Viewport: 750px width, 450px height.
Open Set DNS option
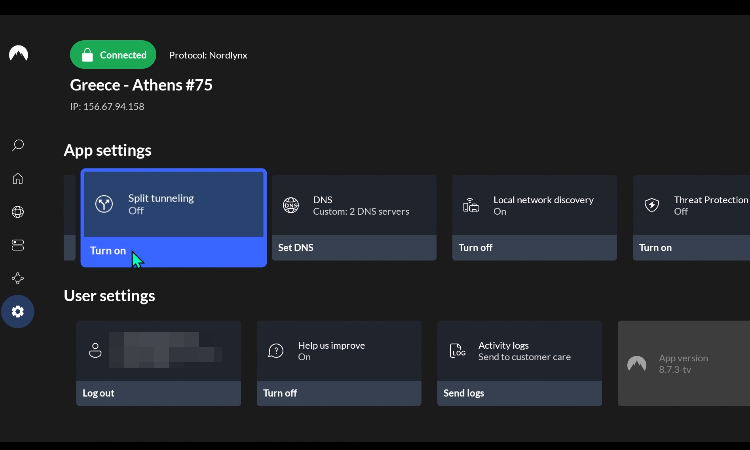tap(354, 247)
